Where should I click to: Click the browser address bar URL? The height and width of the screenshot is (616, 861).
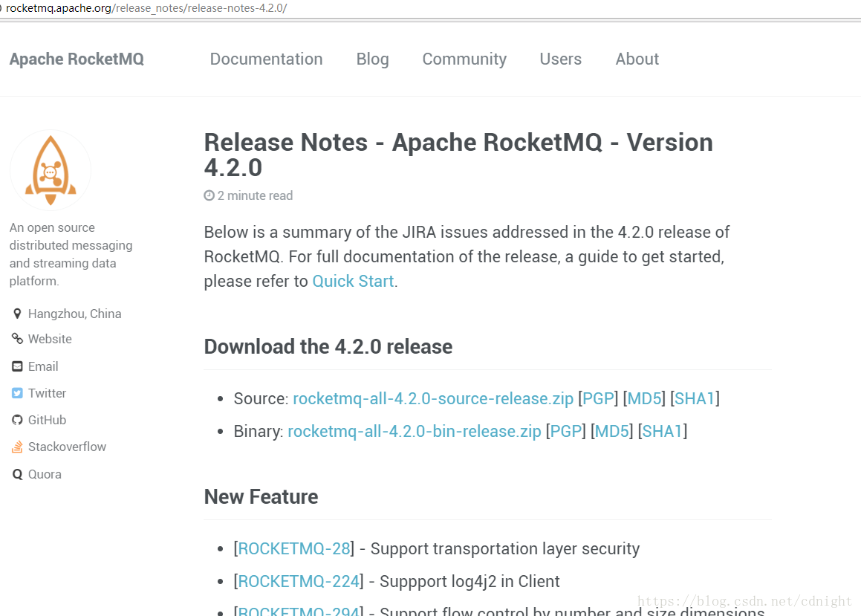(146, 8)
